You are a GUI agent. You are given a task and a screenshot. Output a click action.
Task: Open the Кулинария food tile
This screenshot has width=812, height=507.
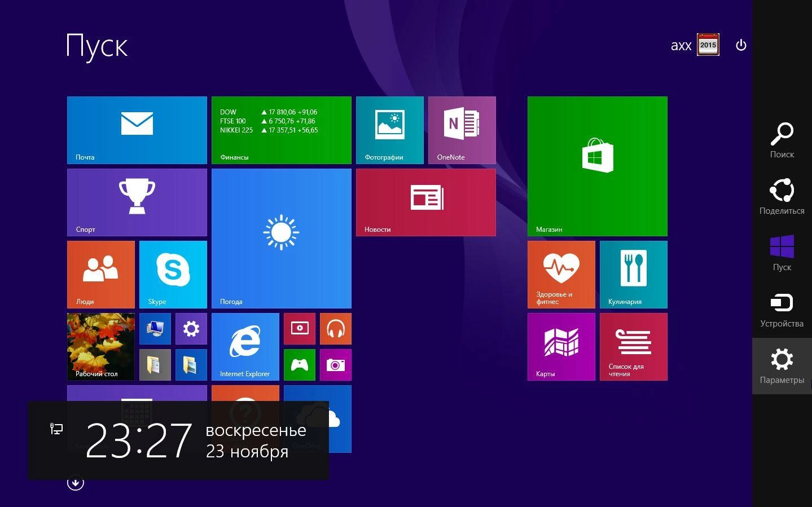(x=634, y=275)
